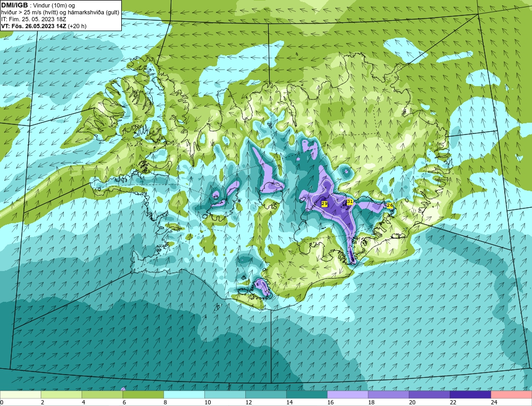The height and width of the screenshot is (406, 532).
Task: Pick the light green 2–4 scale swatch
Action: coord(61,394)
